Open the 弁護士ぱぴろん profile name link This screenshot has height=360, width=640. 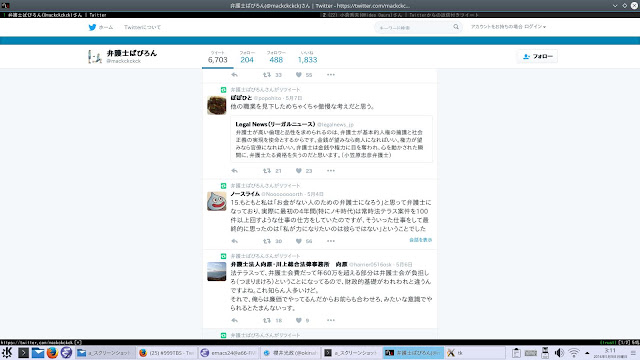(x=131, y=53)
